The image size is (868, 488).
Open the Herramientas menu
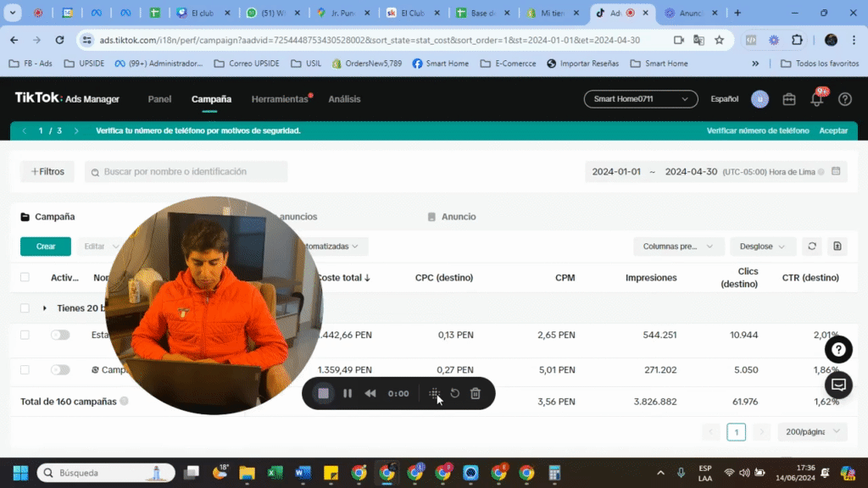[x=280, y=99]
